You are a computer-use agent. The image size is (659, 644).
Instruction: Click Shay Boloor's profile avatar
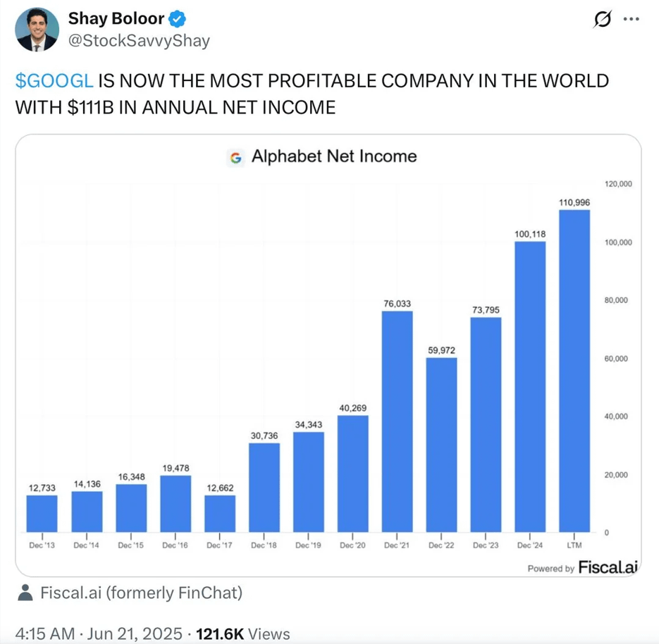click(x=37, y=30)
